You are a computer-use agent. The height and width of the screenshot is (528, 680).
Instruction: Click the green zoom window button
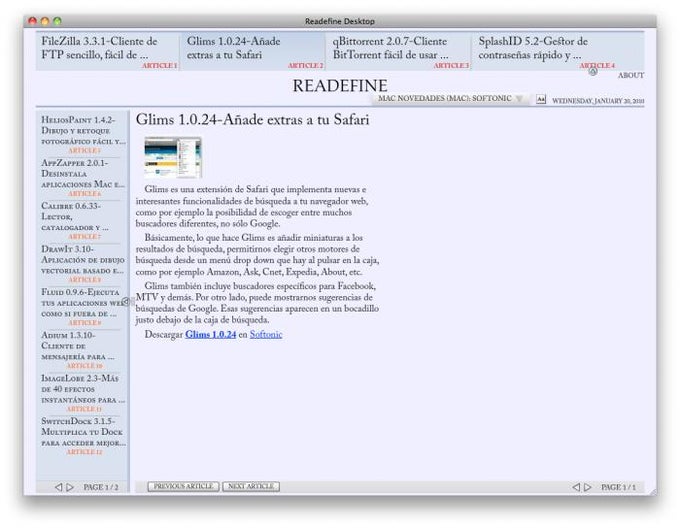[57, 21]
